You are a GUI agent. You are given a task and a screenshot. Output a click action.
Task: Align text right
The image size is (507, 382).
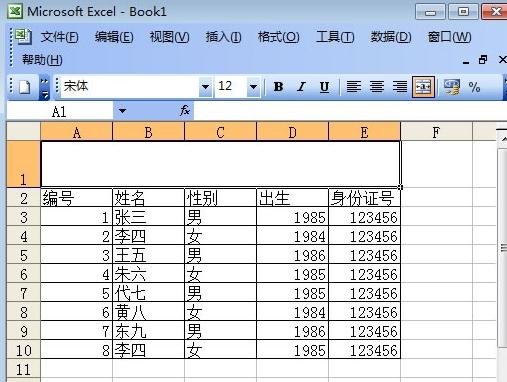click(x=400, y=87)
